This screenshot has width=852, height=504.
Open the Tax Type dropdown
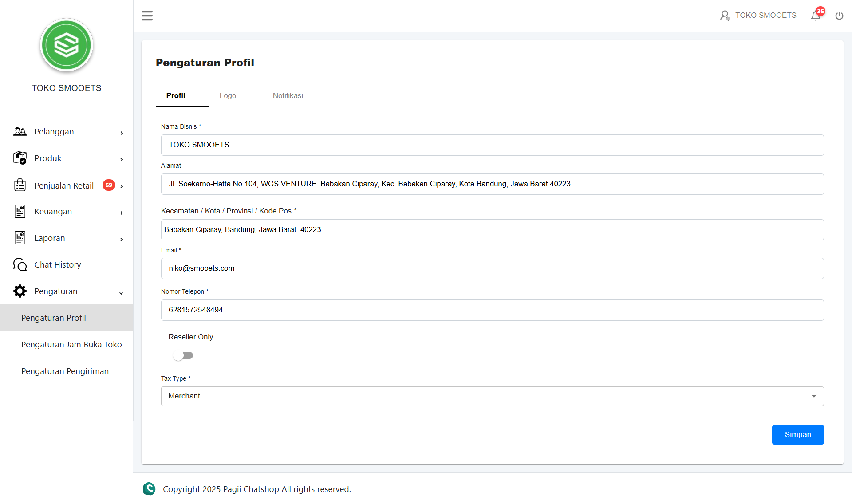[492, 396]
